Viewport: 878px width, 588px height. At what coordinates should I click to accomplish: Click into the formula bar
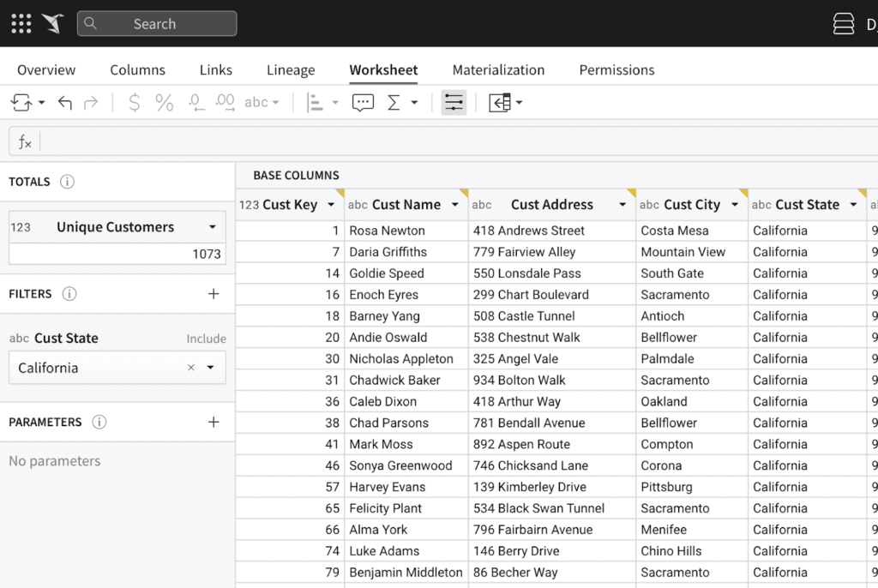pyautogui.click(x=458, y=141)
